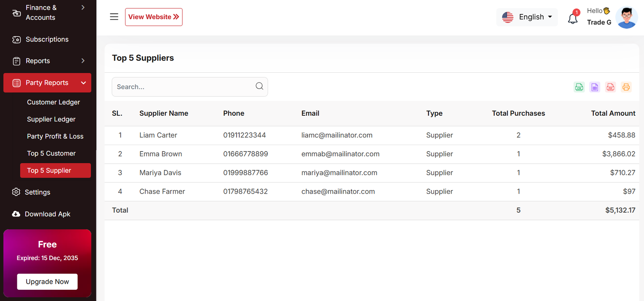Click the hamburger menu icon
This screenshot has height=301, width=644.
click(x=114, y=17)
